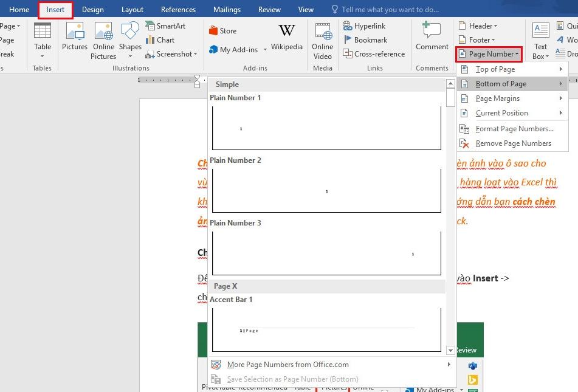Image resolution: width=578 pixels, height=392 pixels.
Task: Choose Remove Page Numbers option
Action: 513,143
